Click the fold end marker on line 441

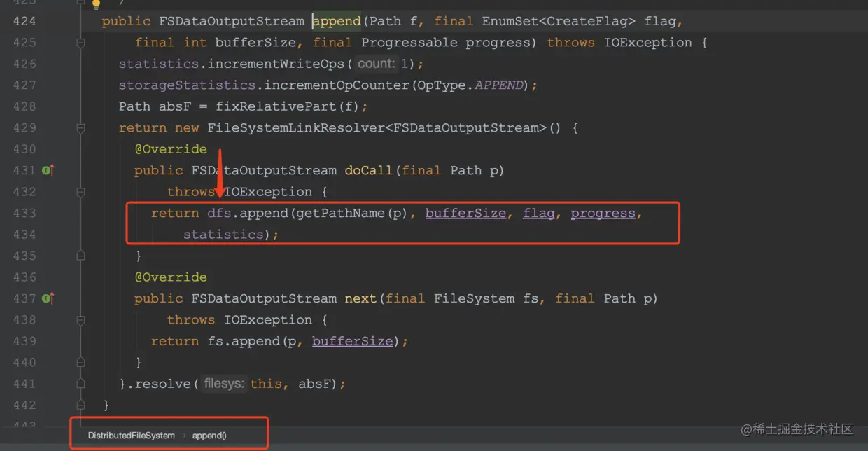[80, 384]
